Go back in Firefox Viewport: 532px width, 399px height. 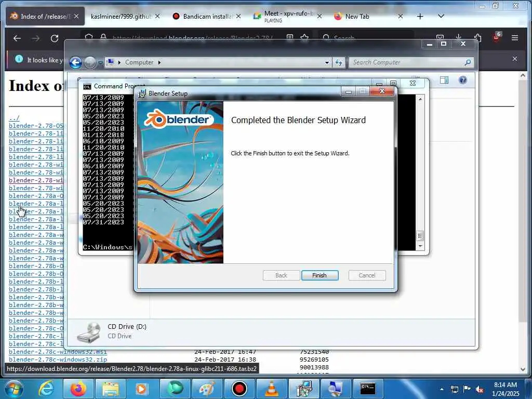[x=17, y=38]
